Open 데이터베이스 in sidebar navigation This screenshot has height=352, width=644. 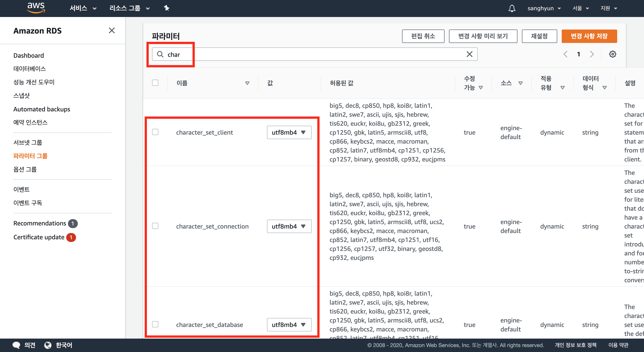pos(30,68)
